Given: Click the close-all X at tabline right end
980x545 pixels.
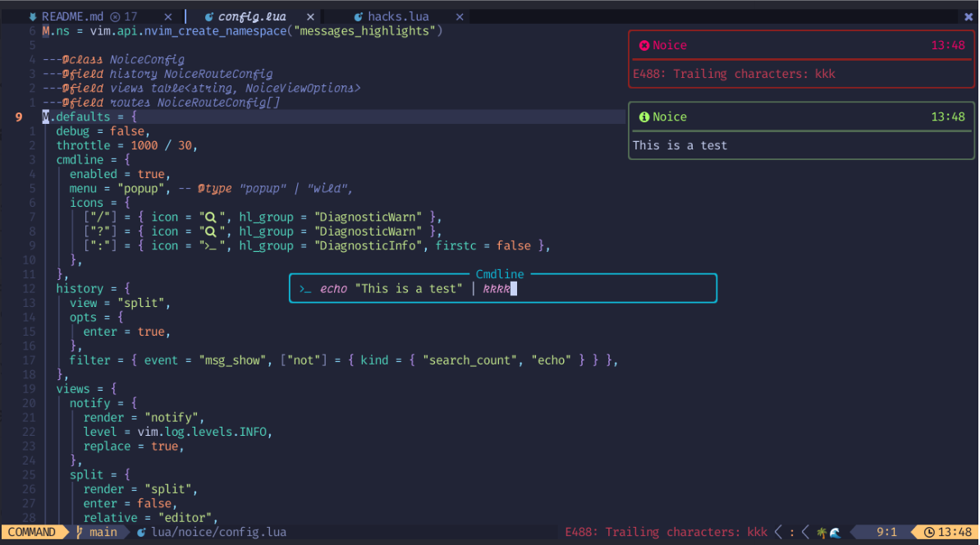Looking at the screenshot, I should [969, 17].
